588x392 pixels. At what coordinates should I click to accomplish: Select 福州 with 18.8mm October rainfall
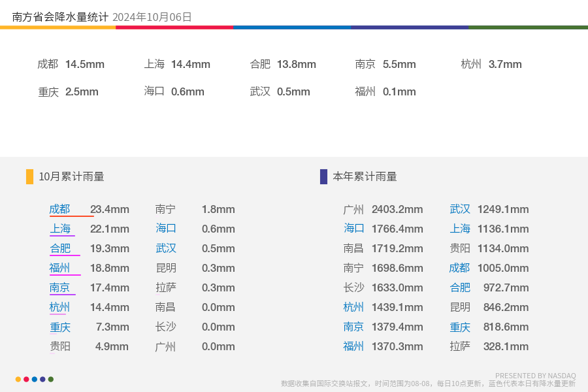click(59, 268)
